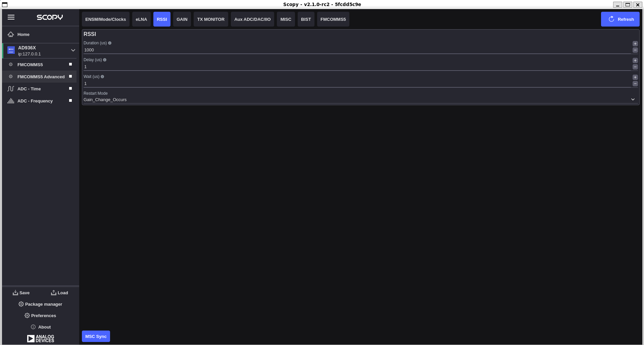Image resolution: width=644 pixels, height=345 pixels.
Task: Select the RSSI tab
Action: [x=162, y=19]
